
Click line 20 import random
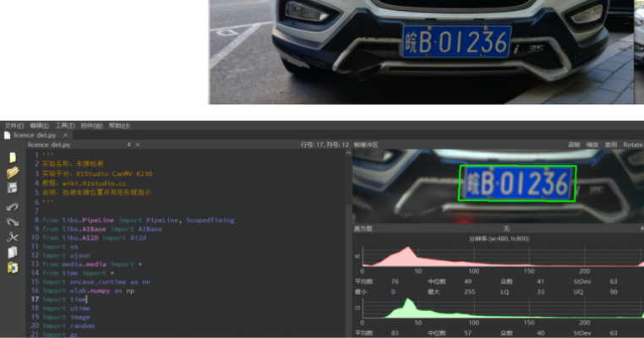(68, 325)
